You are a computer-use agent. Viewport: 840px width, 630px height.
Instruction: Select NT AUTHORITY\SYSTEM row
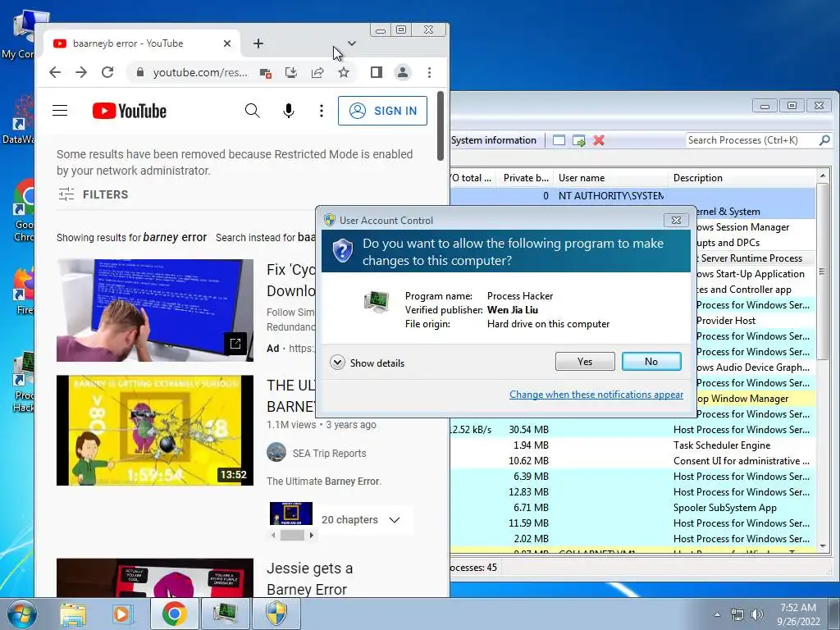pyautogui.click(x=632, y=195)
